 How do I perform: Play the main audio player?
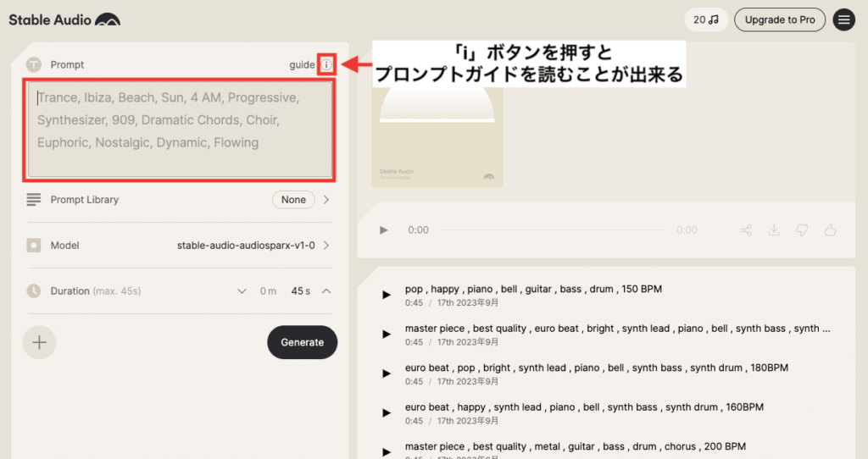tap(384, 230)
